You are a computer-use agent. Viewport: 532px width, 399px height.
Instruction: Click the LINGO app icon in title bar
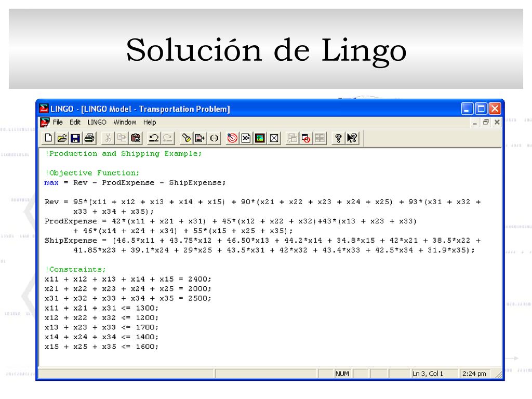pos(44,109)
